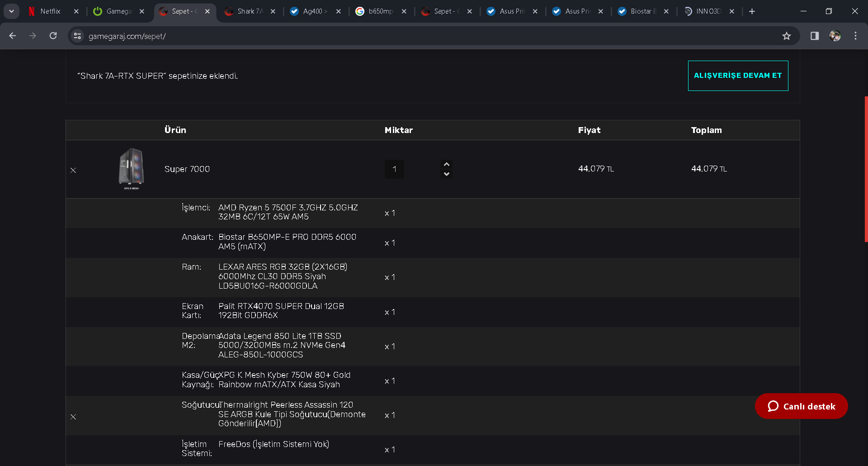Go forward to the next page
868x466 pixels.
click(33, 36)
